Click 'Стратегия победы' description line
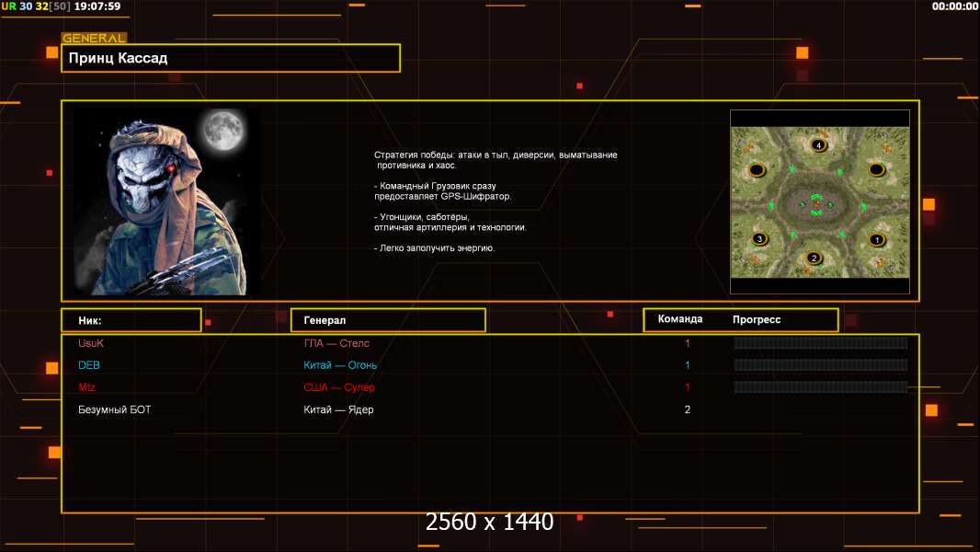980x552 pixels. click(496, 155)
